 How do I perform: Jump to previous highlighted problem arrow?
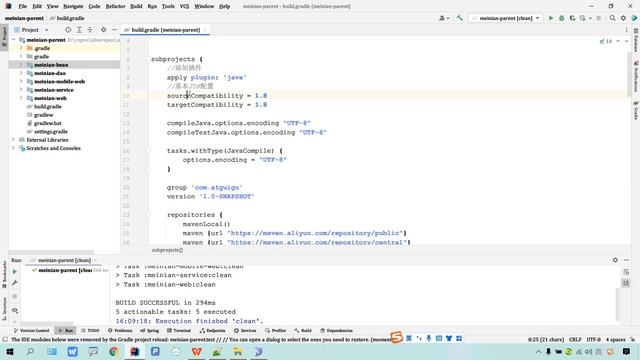(x=618, y=41)
